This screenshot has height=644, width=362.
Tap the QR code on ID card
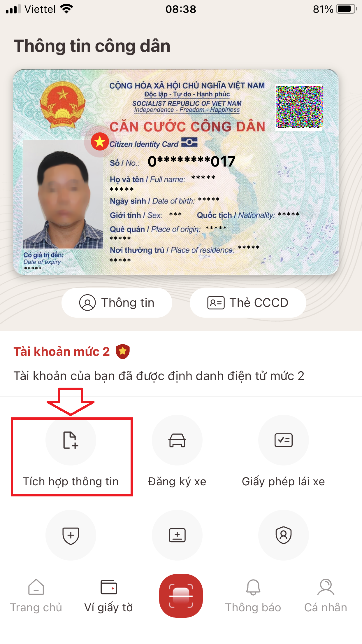[x=299, y=107]
